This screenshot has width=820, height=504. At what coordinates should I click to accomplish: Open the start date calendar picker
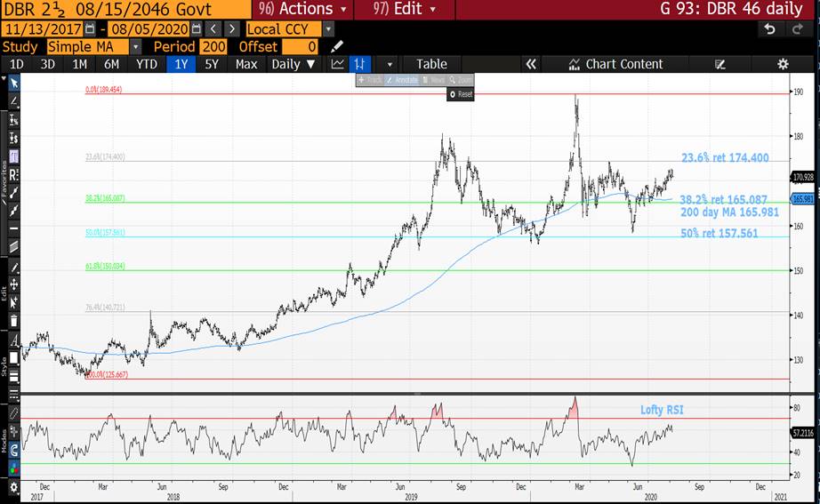[x=90, y=28]
